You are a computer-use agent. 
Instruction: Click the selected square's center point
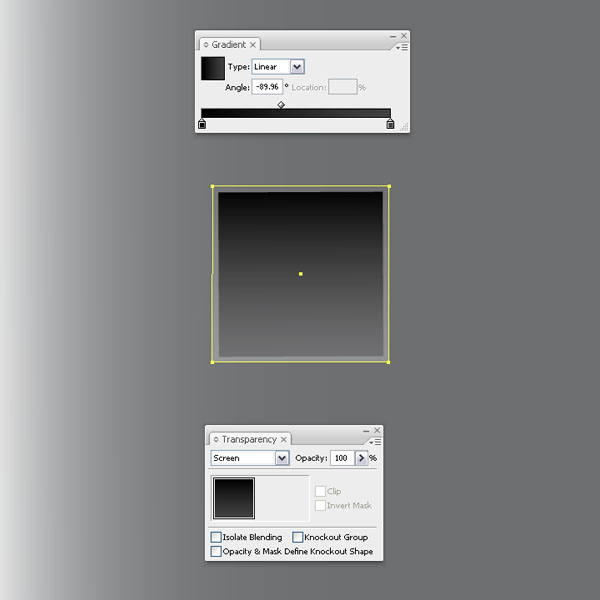(x=301, y=274)
